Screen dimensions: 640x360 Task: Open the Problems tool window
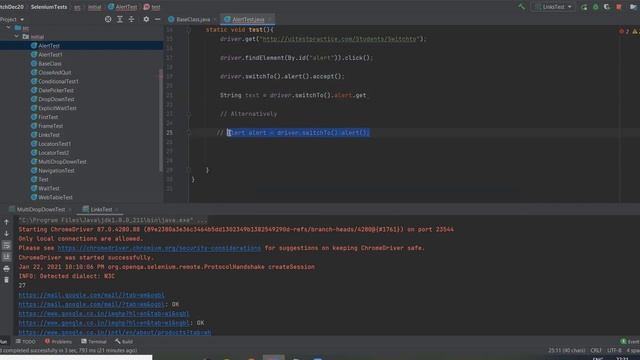pos(58,342)
